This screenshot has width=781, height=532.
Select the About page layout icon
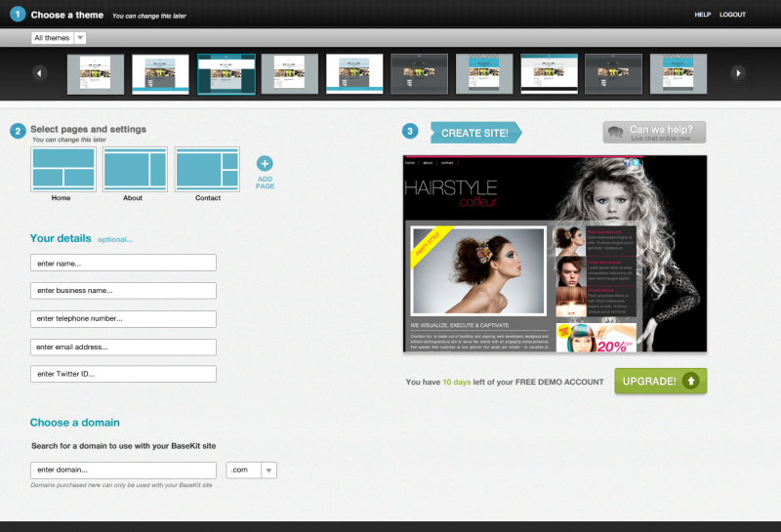[135, 170]
